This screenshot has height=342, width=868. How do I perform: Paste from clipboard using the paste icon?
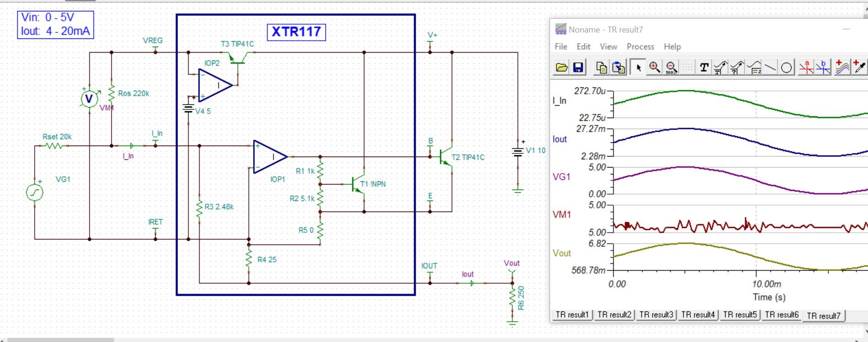point(618,68)
